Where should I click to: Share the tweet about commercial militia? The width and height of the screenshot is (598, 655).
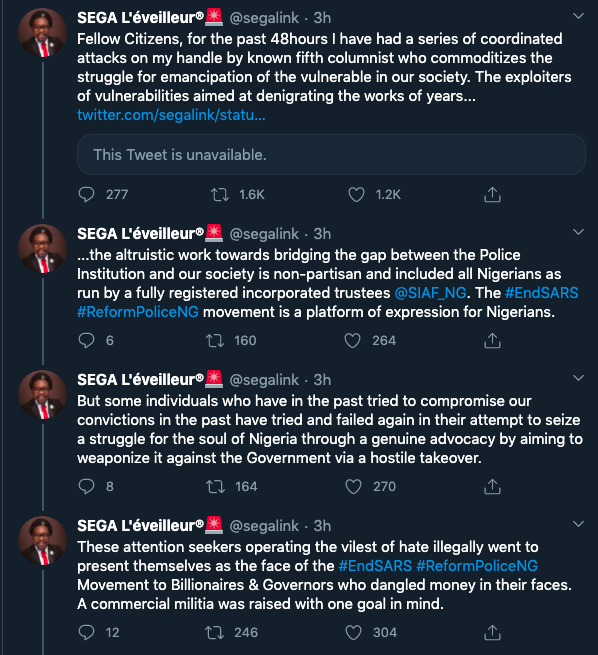coord(492,633)
